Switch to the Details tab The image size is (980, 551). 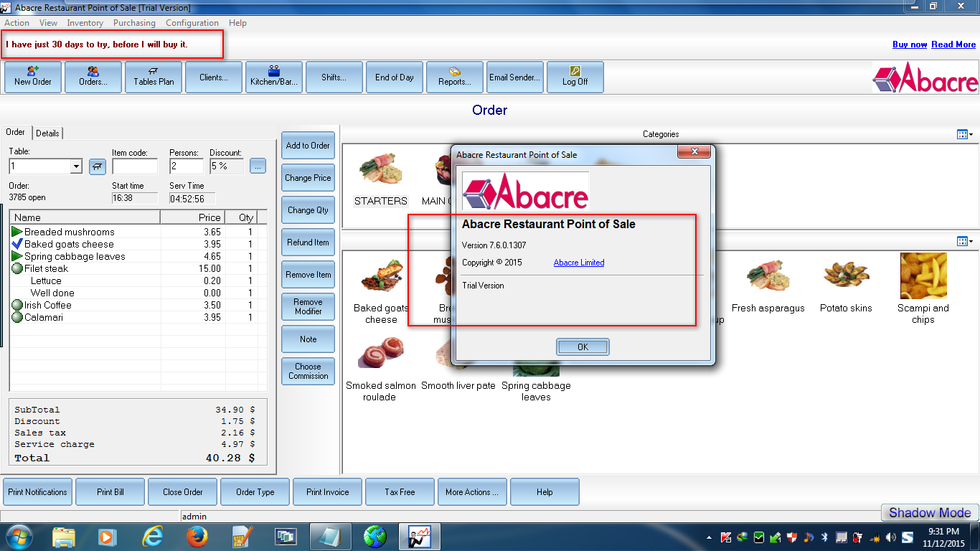48,133
